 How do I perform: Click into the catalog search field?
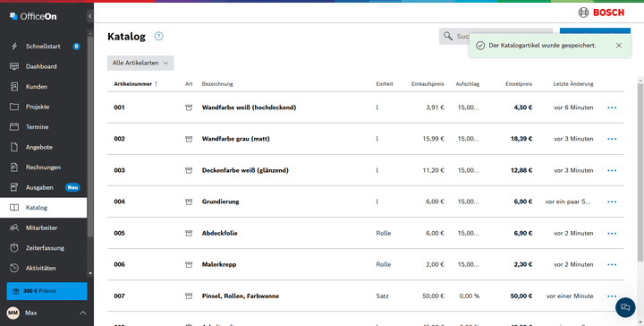click(x=496, y=36)
